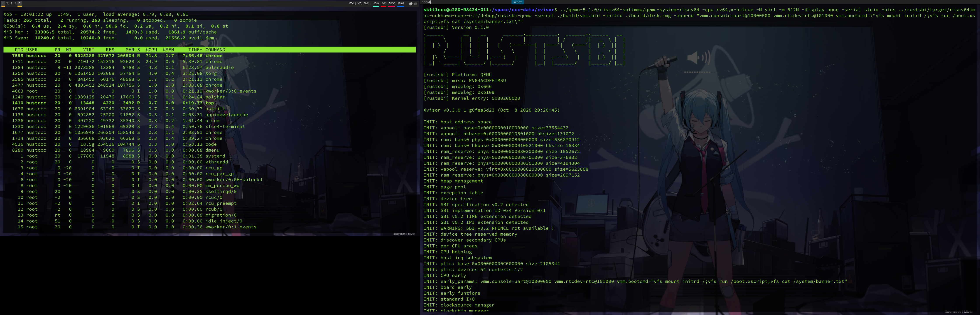The height and width of the screenshot is (315, 980).
Task: Click the pulseaudio process row in top
Action: 114,67
